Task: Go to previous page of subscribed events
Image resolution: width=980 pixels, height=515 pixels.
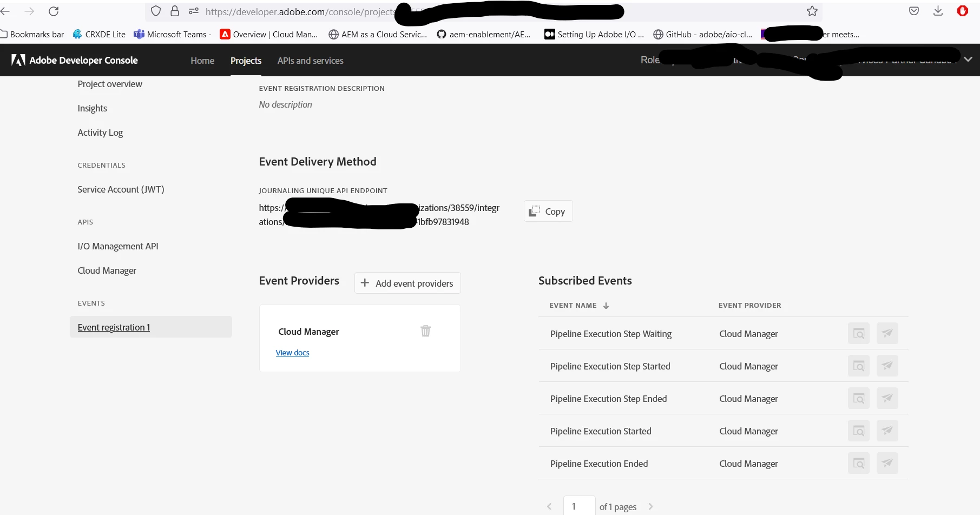Action: [549, 506]
